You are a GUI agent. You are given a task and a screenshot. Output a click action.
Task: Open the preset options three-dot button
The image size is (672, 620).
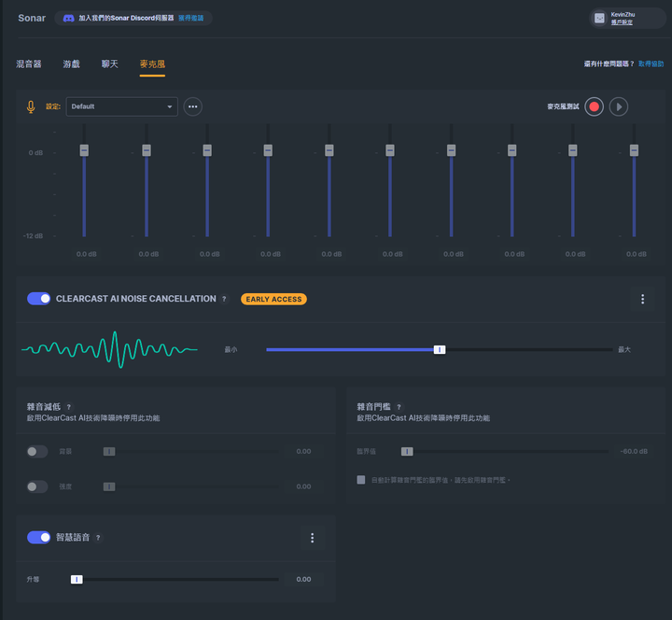pos(193,106)
